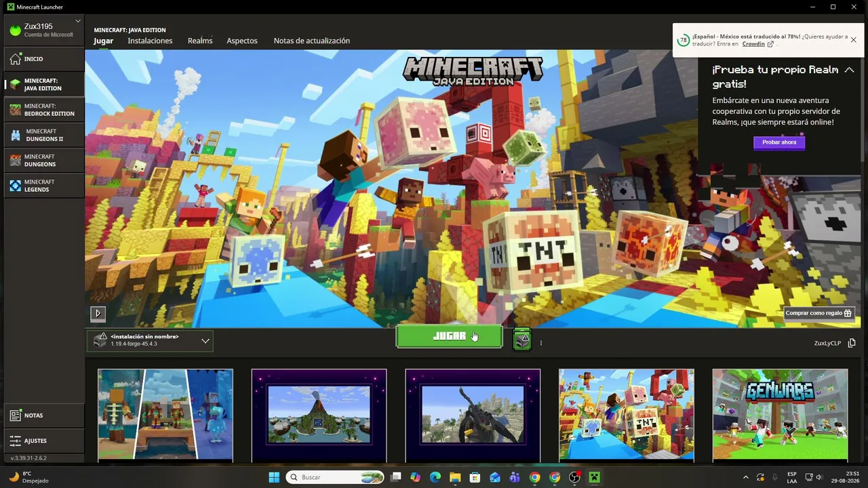Viewport: 868px width, 488px height.
Task: Open OBS Studio from the taskbar
Action: pos(574,477)
